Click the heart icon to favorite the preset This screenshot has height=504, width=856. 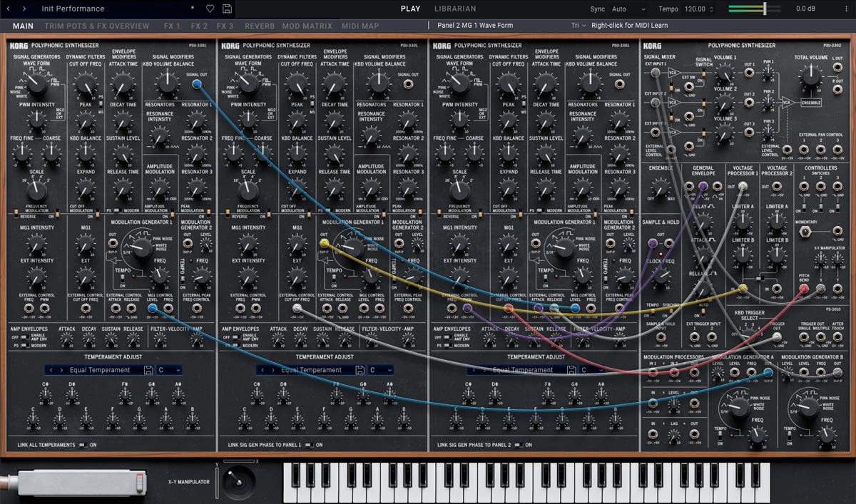click(209, 8)
